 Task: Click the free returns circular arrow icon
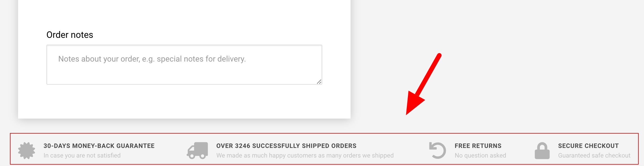tap(437, 150)
